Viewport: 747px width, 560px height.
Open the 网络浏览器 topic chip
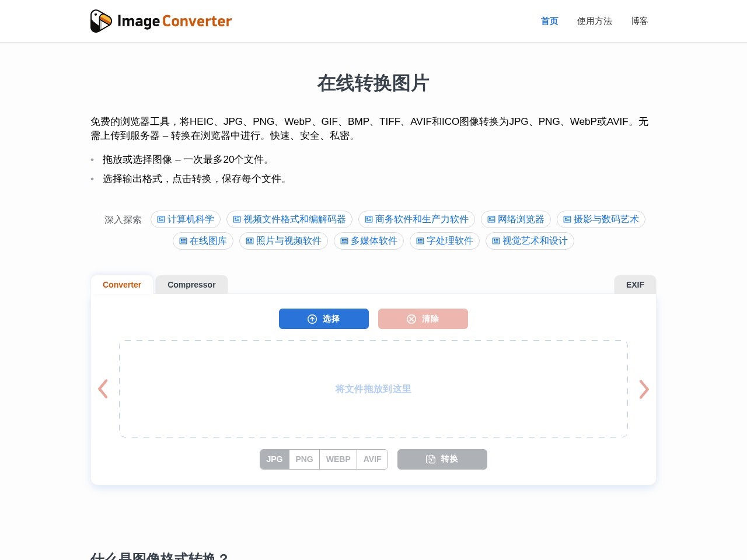pyautogui.click(x=516, y=219)
